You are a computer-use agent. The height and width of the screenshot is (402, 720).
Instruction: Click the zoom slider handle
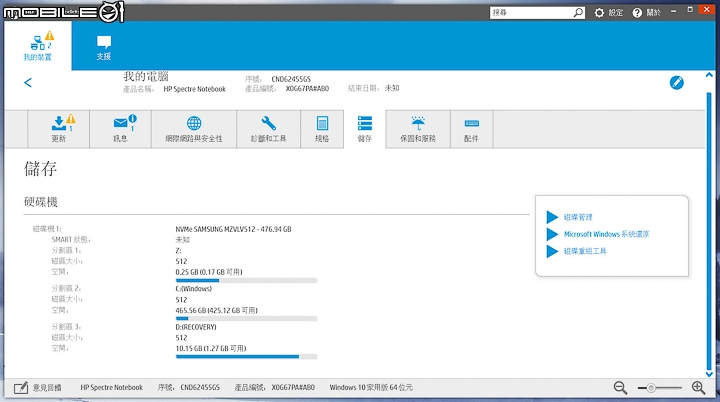pos(651,388)
